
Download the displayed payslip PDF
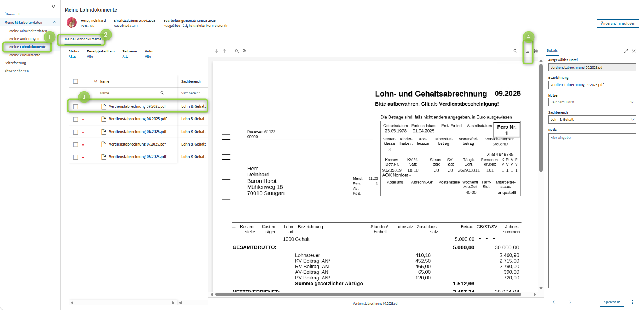coord(528,51)
